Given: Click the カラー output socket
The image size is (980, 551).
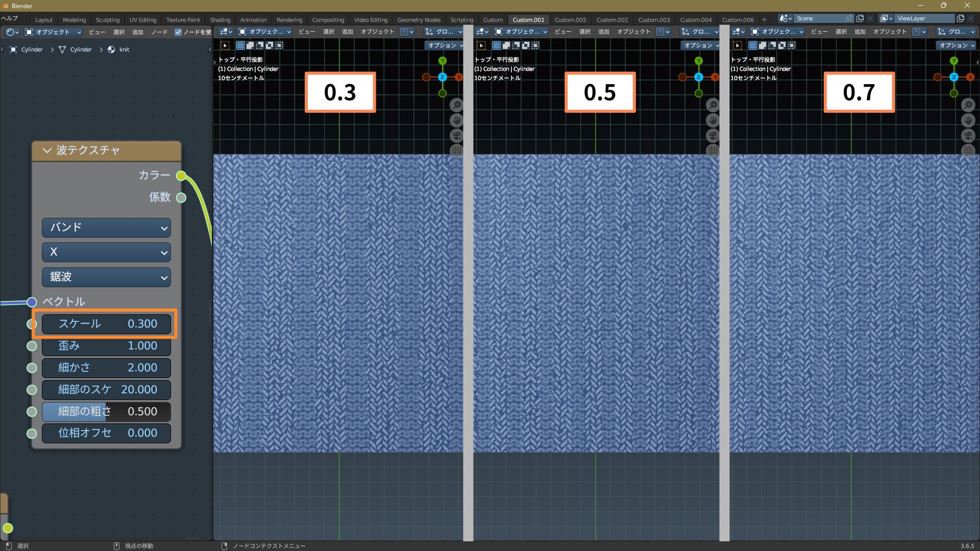Looking at the screenshot, I should pyautogui.click(x=181, y=176).
